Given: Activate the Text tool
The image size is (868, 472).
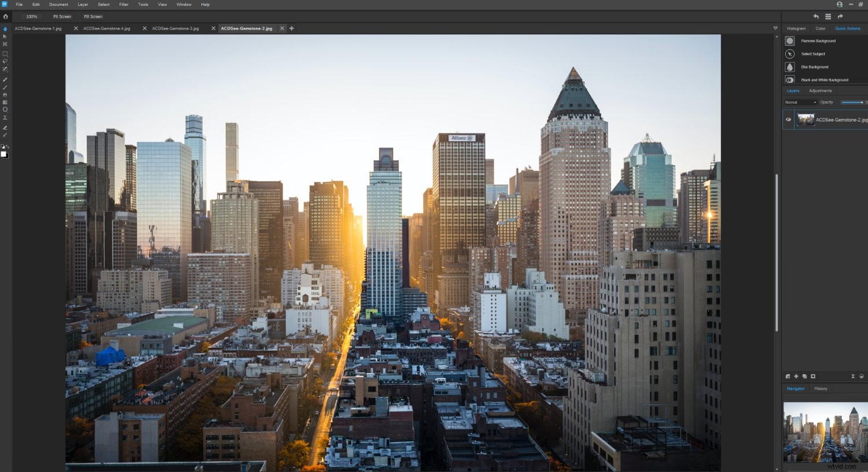Looking at the screenshot, I should pyautogui.click(x=5, y=117).
